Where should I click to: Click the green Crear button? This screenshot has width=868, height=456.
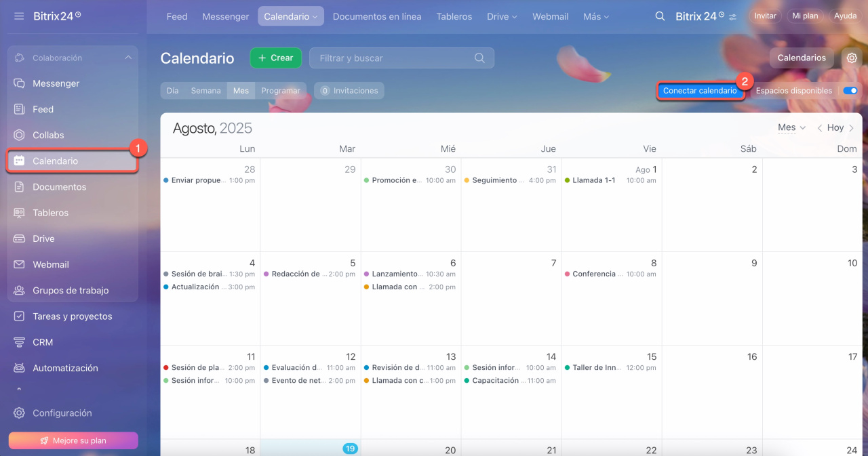point(276,58)
